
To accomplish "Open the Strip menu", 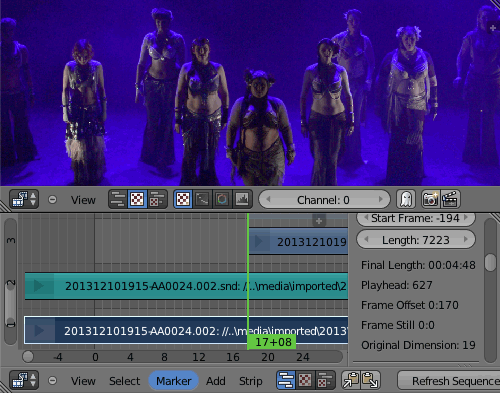I will (251, 381).
